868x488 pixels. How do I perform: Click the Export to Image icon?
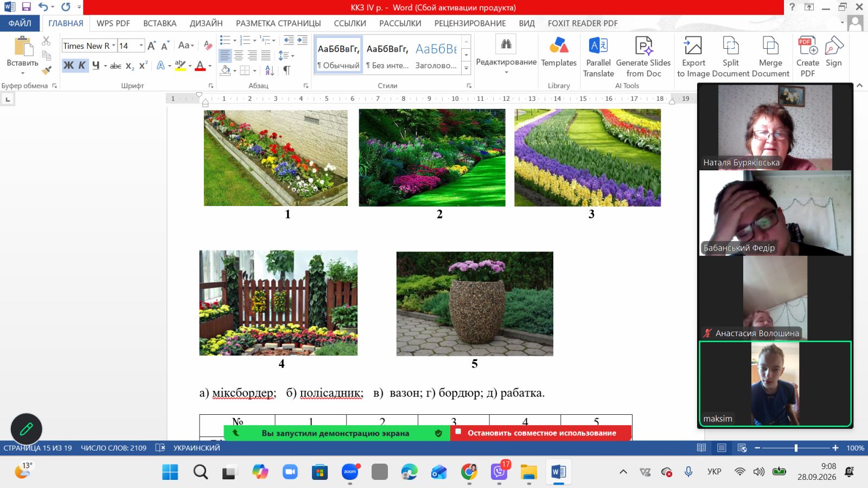pos(693,46)
